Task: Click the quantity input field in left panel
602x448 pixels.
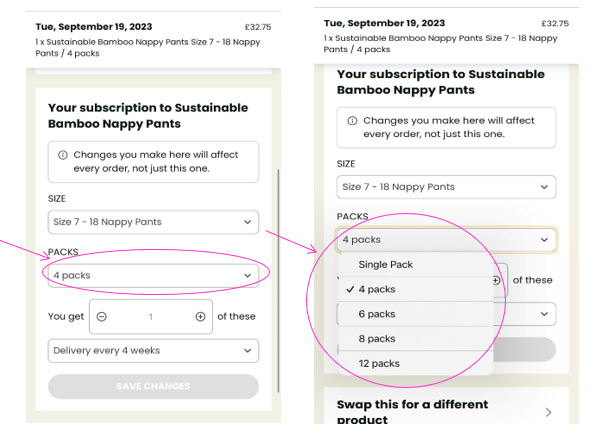Action: pyautogui.click(x=151, y=316)
